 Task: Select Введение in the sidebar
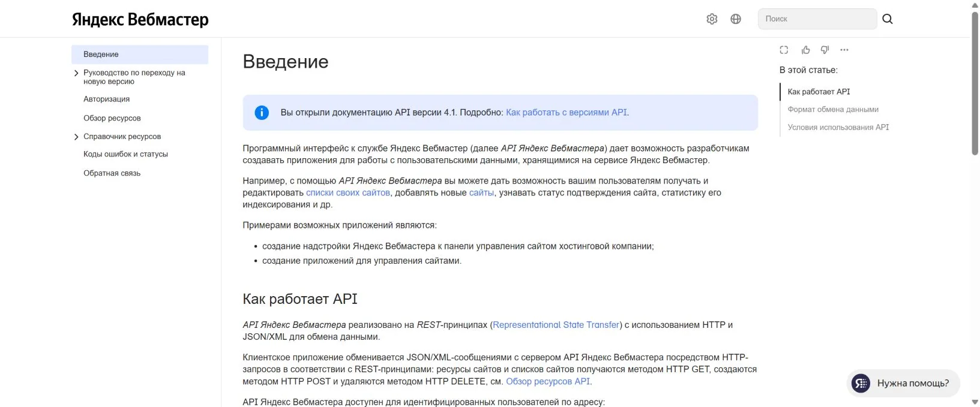(x=140, y=55)
